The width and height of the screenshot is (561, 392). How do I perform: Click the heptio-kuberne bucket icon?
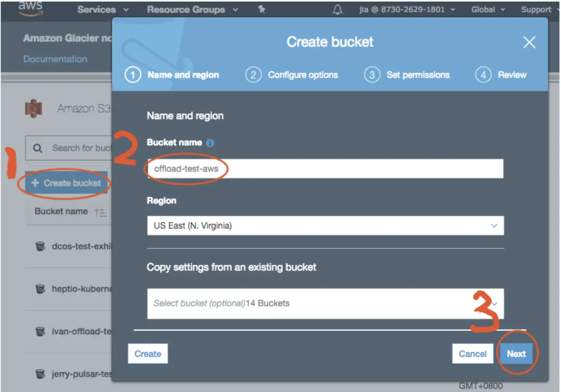click(x=41, y=289)
